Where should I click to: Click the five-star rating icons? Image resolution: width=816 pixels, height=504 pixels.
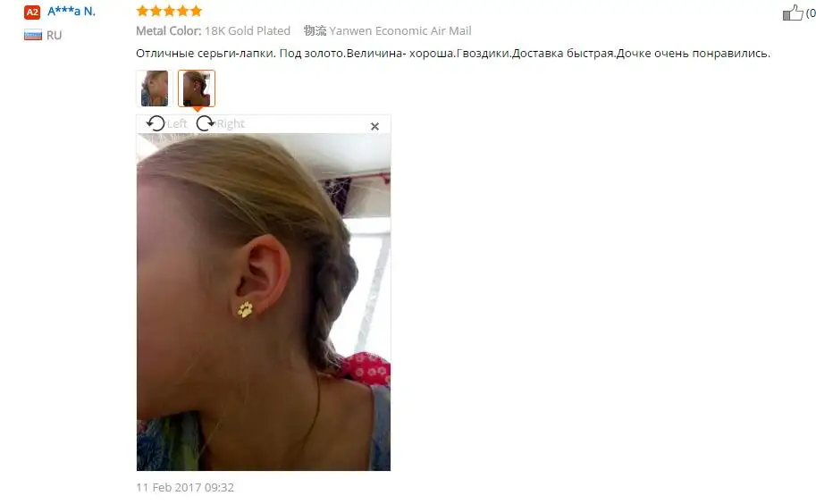169,11
